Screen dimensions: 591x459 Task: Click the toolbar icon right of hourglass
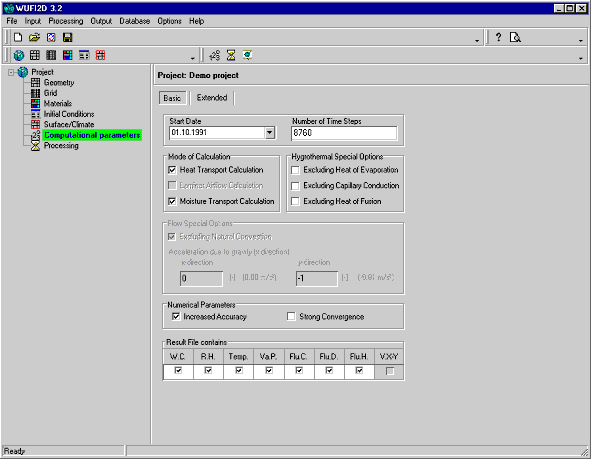(247, 55)
